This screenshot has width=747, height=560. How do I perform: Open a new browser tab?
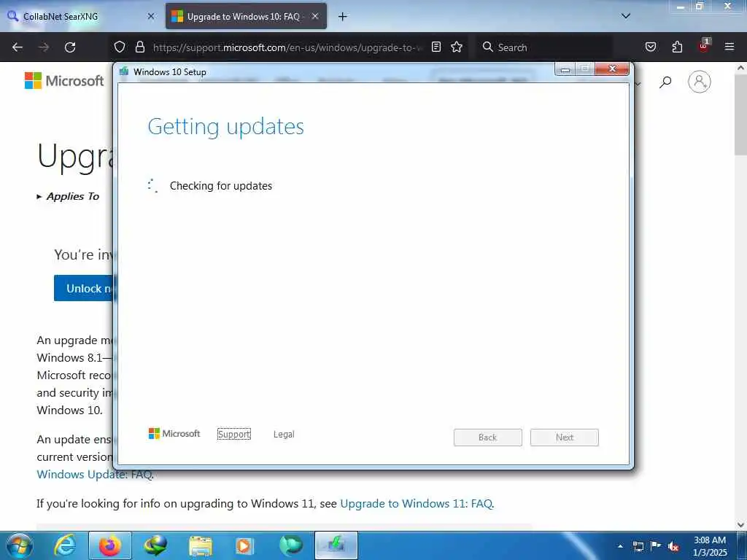(x=343, y=17)
